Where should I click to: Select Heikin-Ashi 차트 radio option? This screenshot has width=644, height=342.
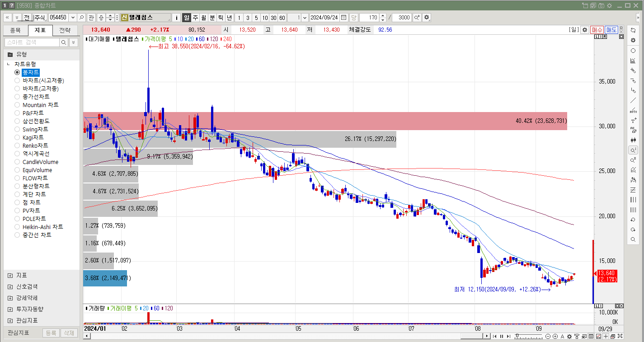(17, 227)
